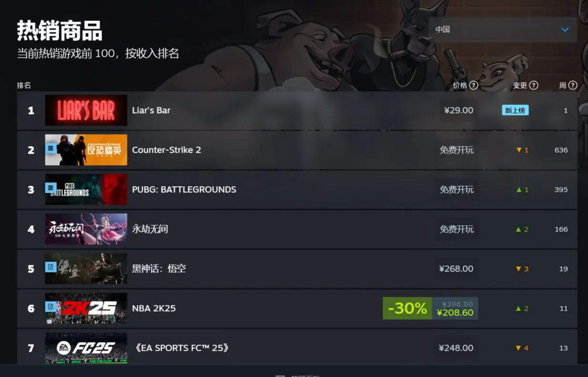Viewport: 588px width, 377px height.
Task: Click the -30% discount badge for NBA 2K25
Action: (407, 308)
